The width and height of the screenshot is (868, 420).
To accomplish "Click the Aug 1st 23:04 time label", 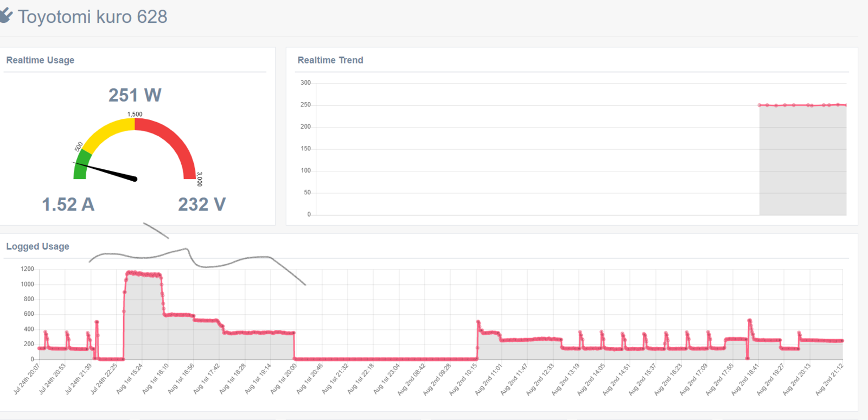I will (x=387, y=378).
